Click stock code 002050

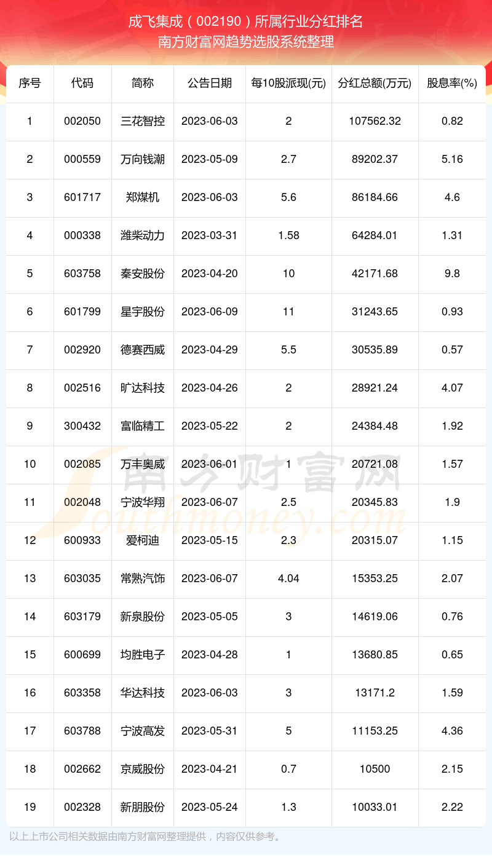(82, 121)
